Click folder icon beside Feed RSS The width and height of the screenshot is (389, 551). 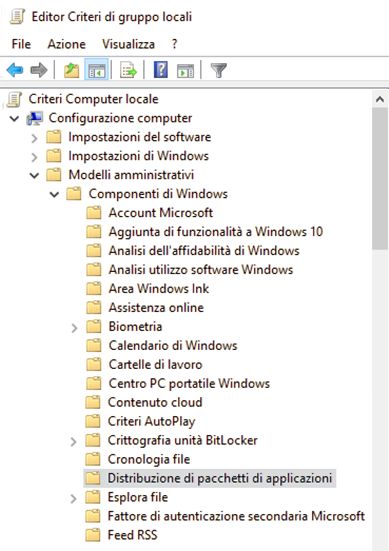[93, 535]
